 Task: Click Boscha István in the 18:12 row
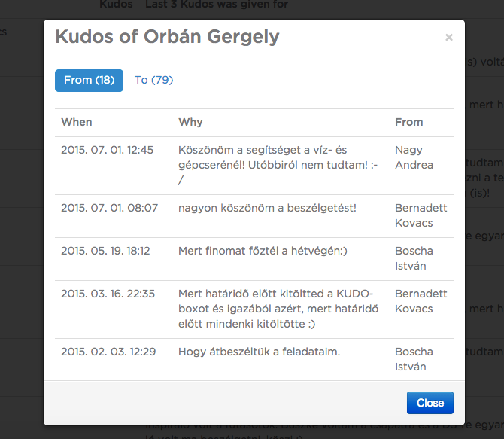[414, 258]
